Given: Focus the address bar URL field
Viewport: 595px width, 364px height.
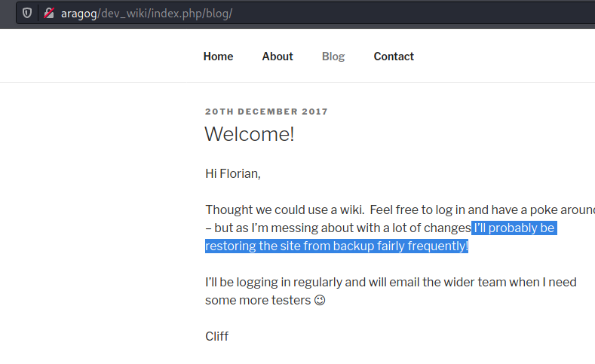Looking at the screenshot, I should click(305, 14).
